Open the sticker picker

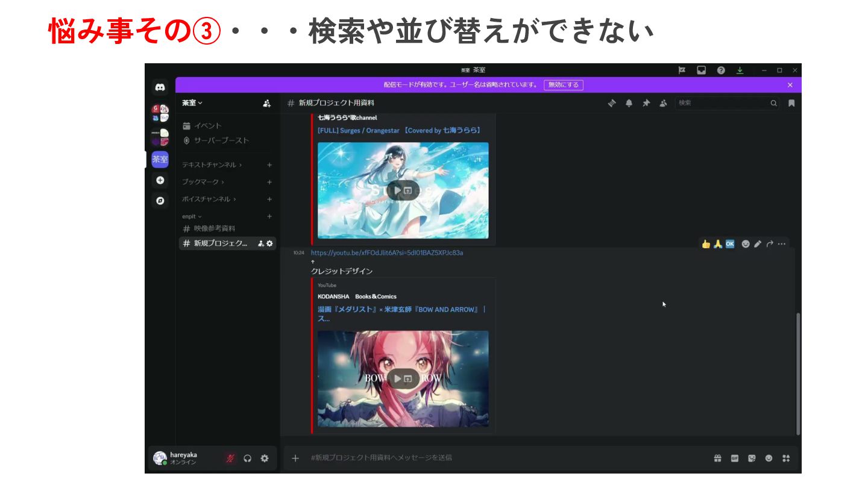pos(752,458)
